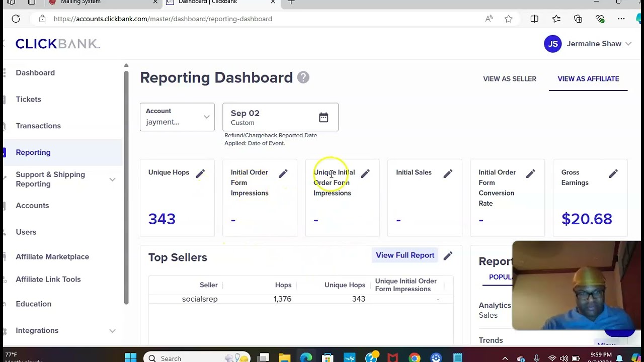Open File Explorer from taskbar
Image resolution: width=644 pixels, height=362 pixels.
click(284, 357)
